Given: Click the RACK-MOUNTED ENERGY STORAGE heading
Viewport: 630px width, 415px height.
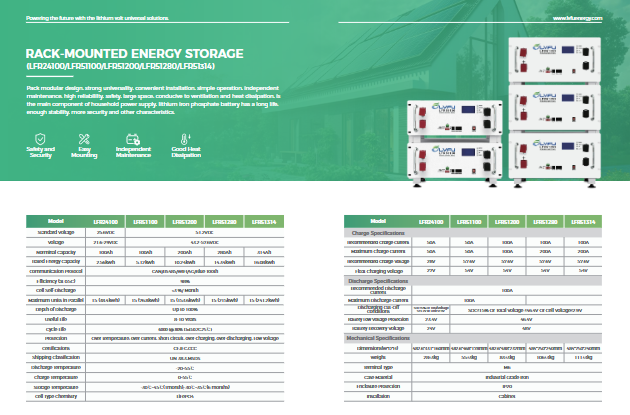Looking at the screenshot, I should pyautogui.click(x=135, y=54).
